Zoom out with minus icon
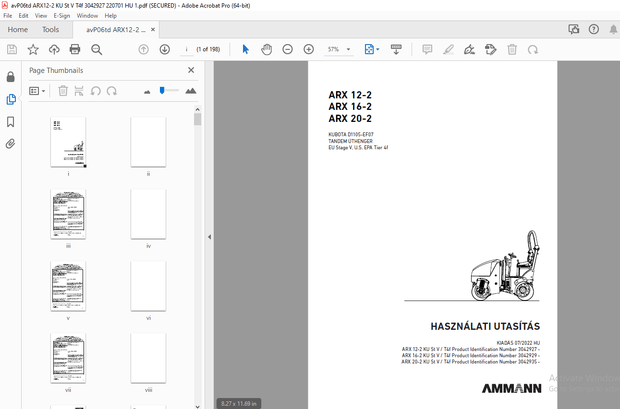The width and height of the screenshot is (620, 409). (287, 49)
